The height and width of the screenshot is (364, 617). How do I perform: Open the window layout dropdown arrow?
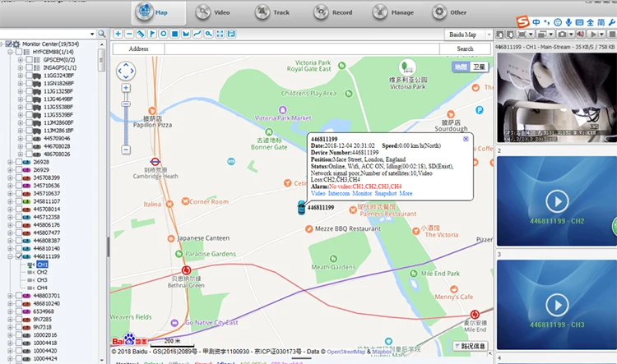(551, 35)
